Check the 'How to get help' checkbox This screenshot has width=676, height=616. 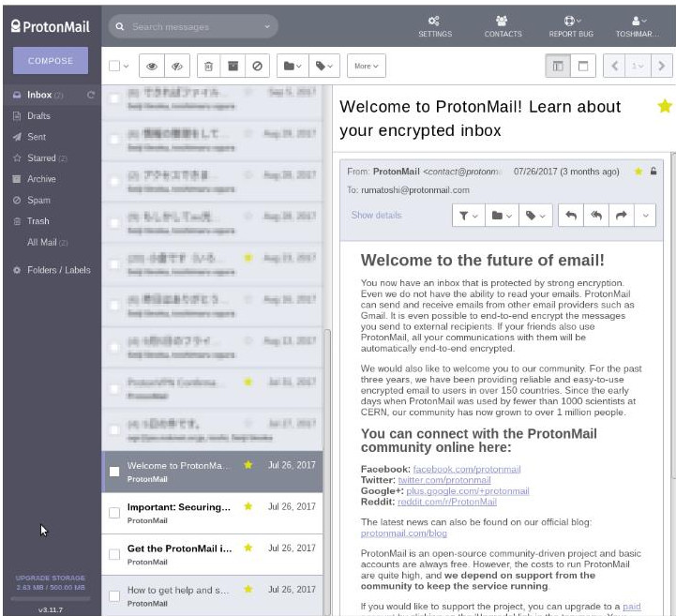click(x=114, y=595)
